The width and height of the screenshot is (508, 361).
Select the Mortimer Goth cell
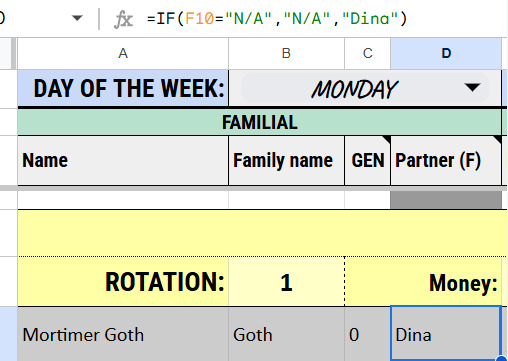point(123,334)
